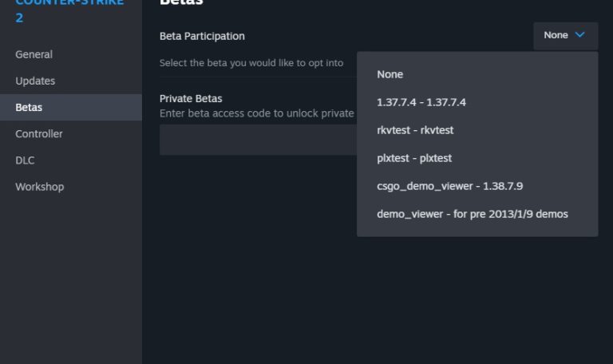Click the Beta Participation label
The width and height of the screenshot is (613, 364).
coord(202,36)
